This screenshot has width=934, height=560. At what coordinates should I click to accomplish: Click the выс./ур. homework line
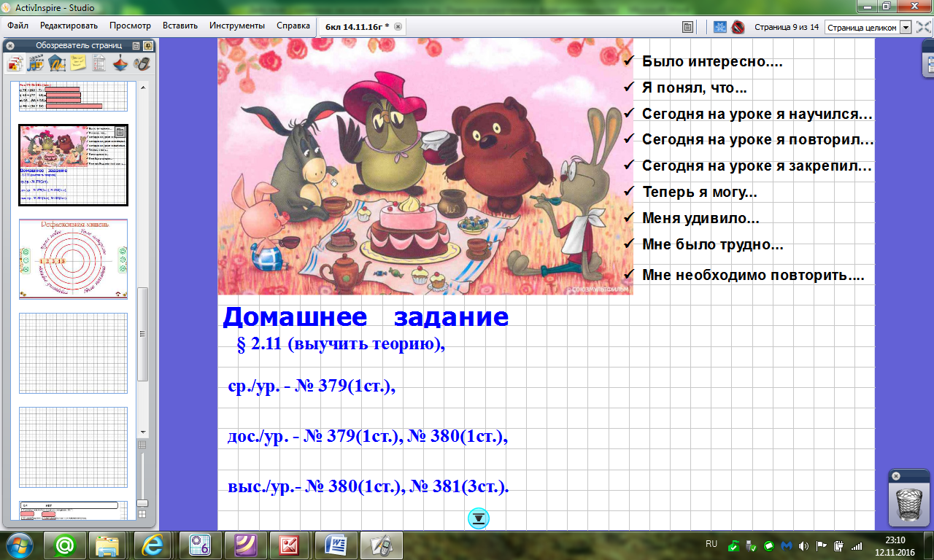coord(368,486)
